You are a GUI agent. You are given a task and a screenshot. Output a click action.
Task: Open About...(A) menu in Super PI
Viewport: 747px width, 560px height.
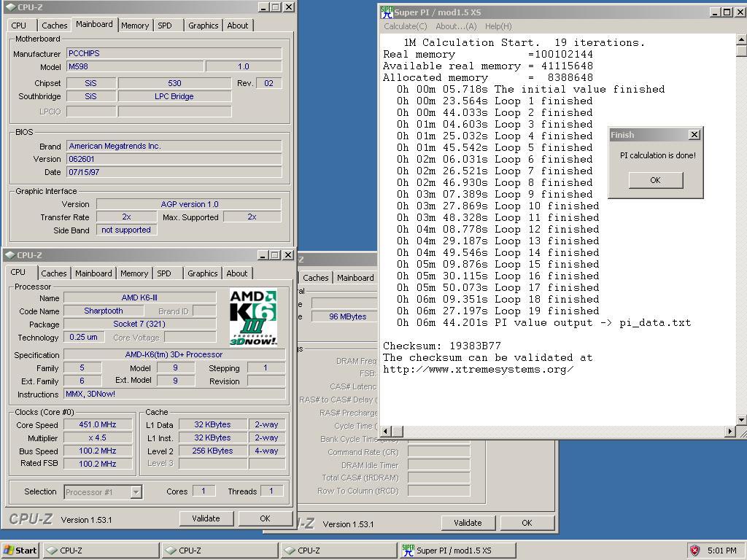[456, 26]
